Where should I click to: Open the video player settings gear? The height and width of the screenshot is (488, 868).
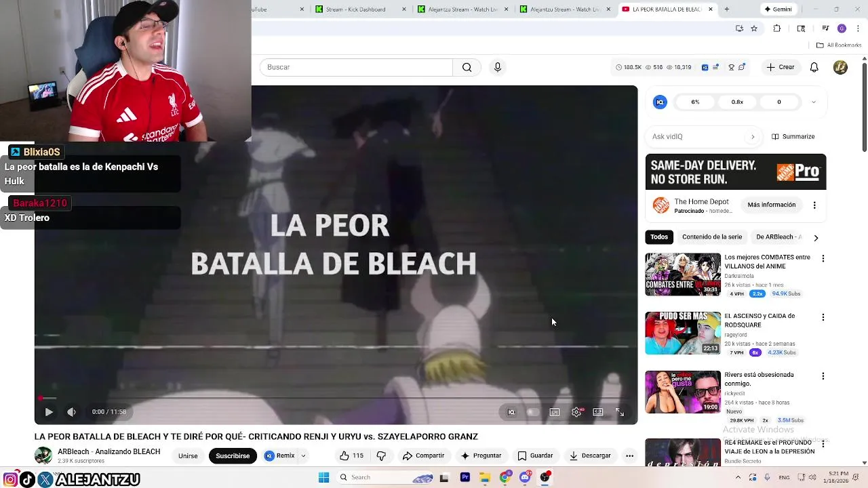pos(576,412)
